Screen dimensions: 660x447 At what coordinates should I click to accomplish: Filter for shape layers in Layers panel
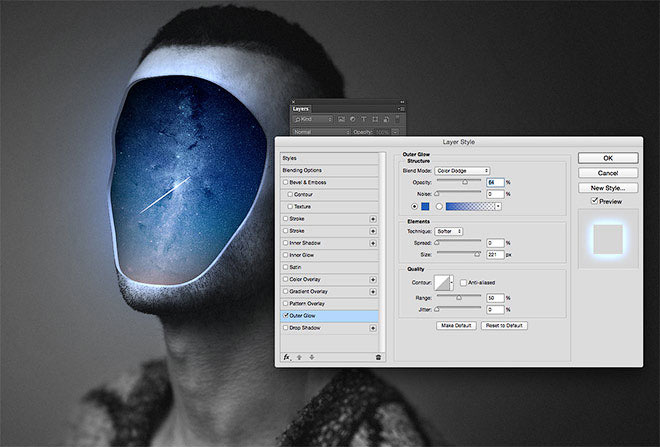(375, 120)
